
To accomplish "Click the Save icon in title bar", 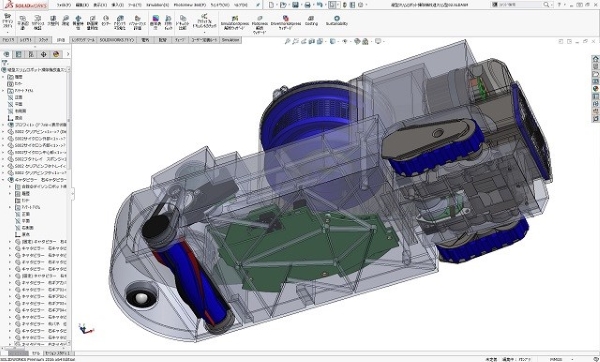I will tap(295, 5).
